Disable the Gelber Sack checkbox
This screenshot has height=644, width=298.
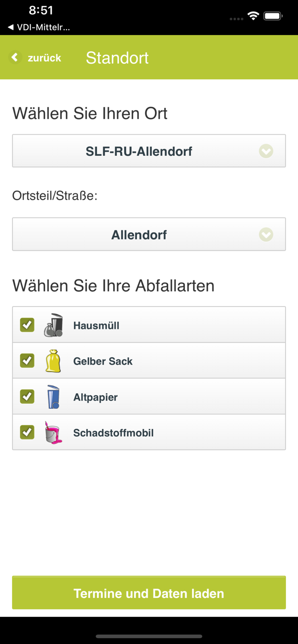click(27, 361)
